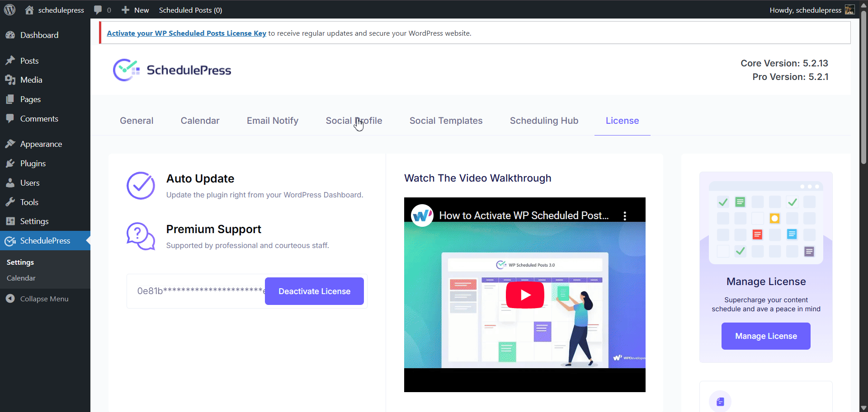Switch to the Social Templates tab
Image resolution: width=868 pixels, height=412 pixels.
click(x=446, y=121)
